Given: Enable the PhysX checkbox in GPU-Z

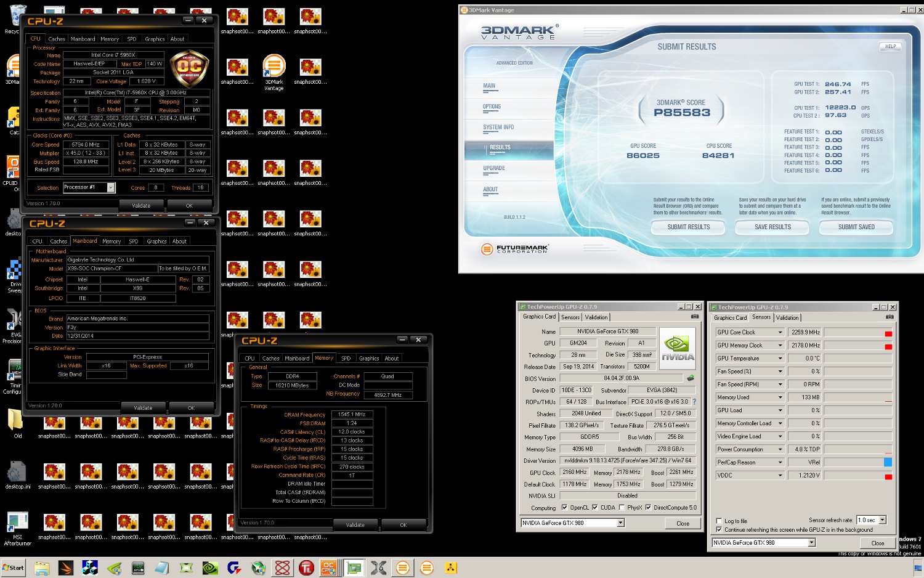Looking at the screenshot, I should pyautogui.click(x=622, y=508).
